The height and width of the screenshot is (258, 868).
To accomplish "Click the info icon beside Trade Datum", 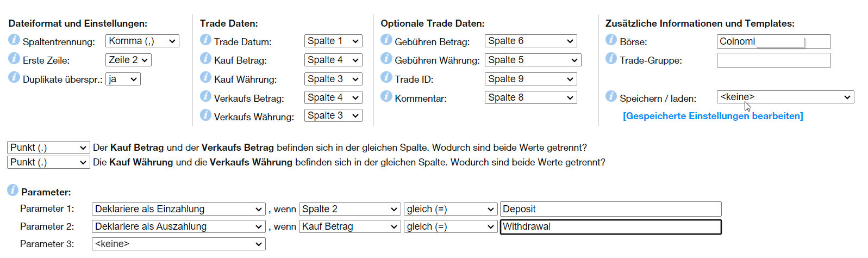I will pyautogui.click(x=205, y=40).
